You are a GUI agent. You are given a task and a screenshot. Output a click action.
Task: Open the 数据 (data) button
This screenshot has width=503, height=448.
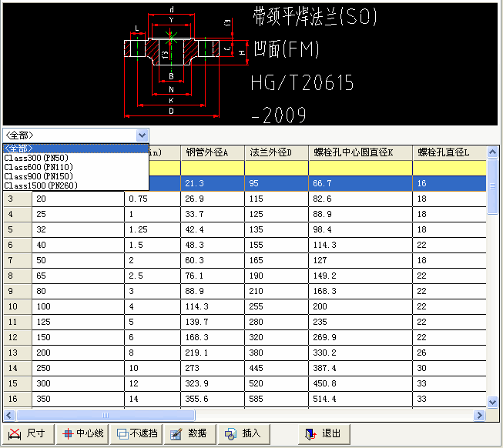[x=189, y=434]
